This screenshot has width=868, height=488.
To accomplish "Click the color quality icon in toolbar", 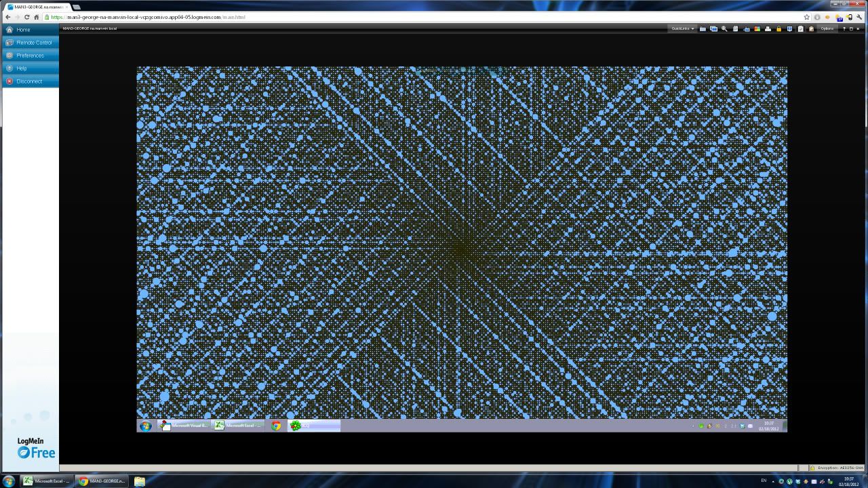I will 757,28.
